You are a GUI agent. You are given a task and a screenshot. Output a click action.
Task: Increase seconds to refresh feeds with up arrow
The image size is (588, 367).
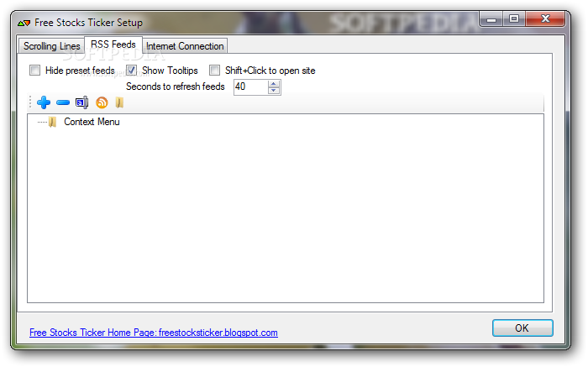[274, 84]
